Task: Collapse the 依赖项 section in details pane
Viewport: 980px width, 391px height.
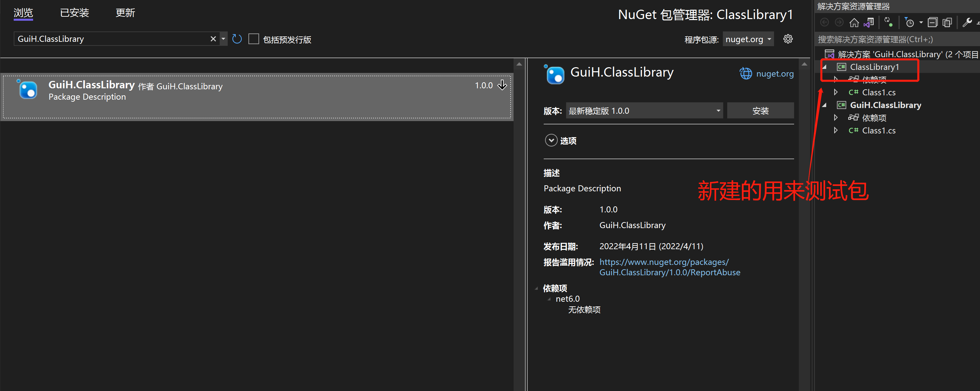Action: pos(536,288)
